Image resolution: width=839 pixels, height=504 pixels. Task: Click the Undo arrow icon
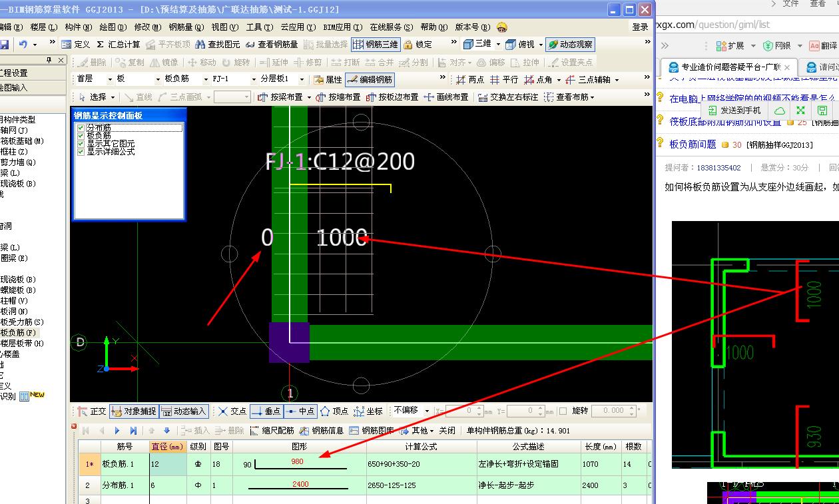point(23,45)
